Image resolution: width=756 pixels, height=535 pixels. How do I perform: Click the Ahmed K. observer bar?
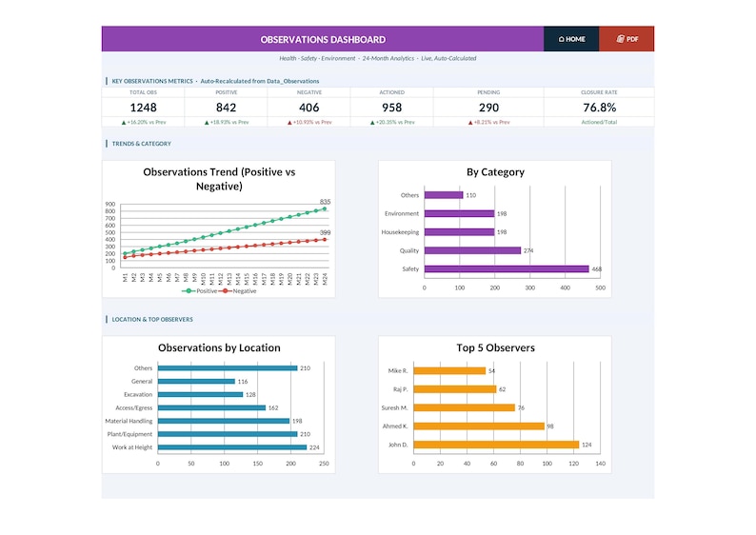(x=479, y=426)
